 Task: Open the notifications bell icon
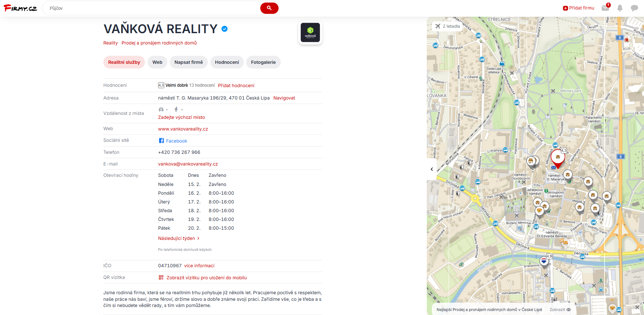pos(620,8)
